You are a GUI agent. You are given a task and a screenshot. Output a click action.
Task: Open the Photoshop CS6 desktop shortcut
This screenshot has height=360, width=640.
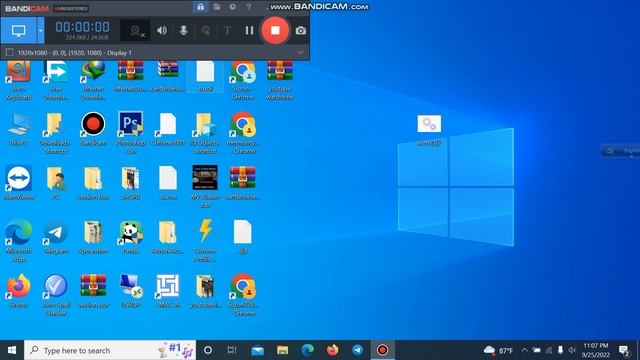(x=131, y=133)
